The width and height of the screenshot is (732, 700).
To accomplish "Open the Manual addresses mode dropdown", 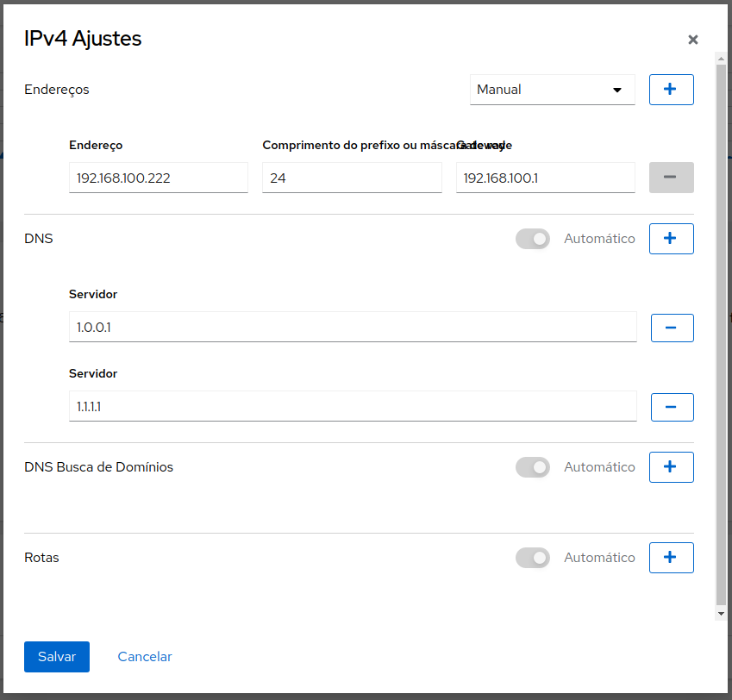I will 553,90.
